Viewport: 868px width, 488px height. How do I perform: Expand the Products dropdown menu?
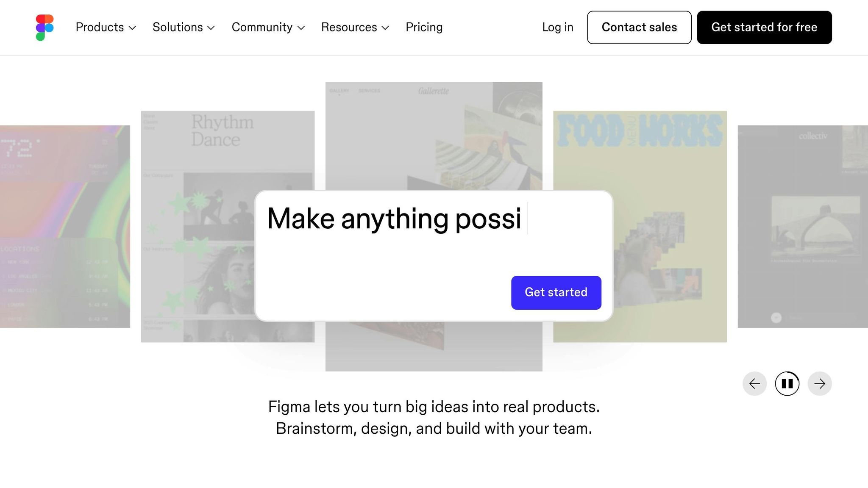click(x=106, y=28)
